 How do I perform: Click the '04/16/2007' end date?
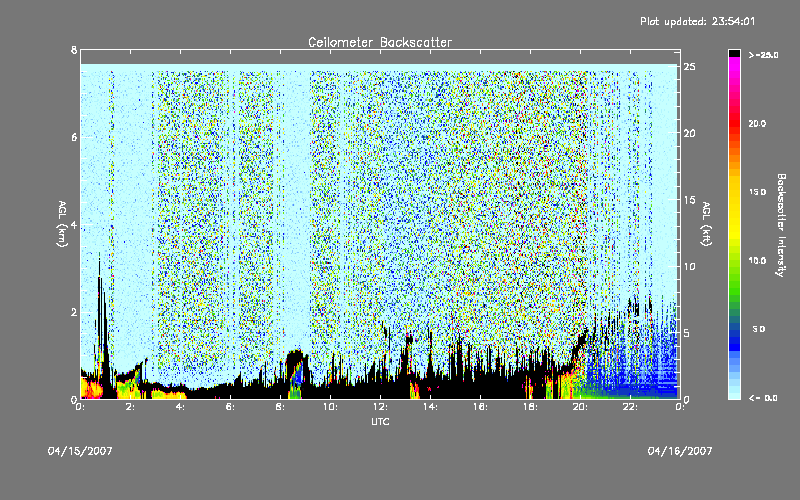680,451
